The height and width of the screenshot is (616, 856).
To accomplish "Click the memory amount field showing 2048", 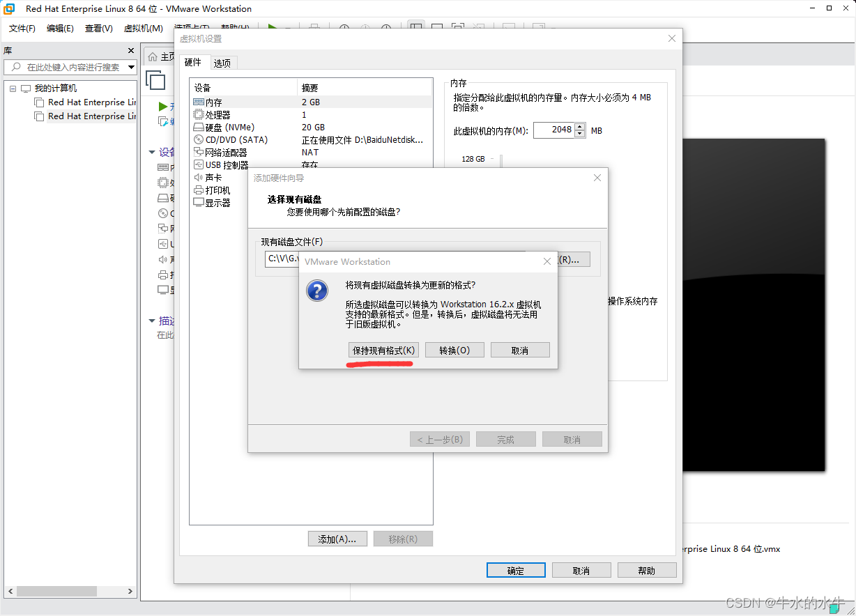I will pyautogui.click(x=554, y=130).
